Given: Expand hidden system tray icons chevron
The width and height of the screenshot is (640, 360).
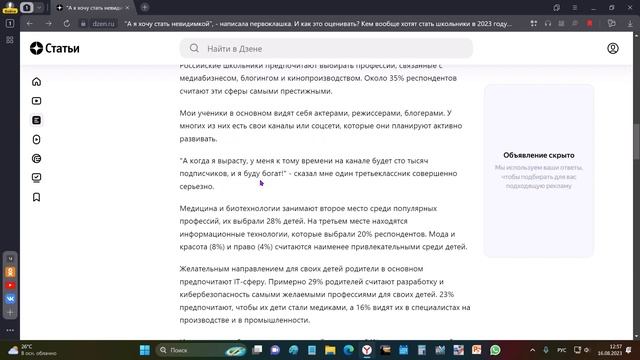Looking at the screenshot, I should (532, 350).
